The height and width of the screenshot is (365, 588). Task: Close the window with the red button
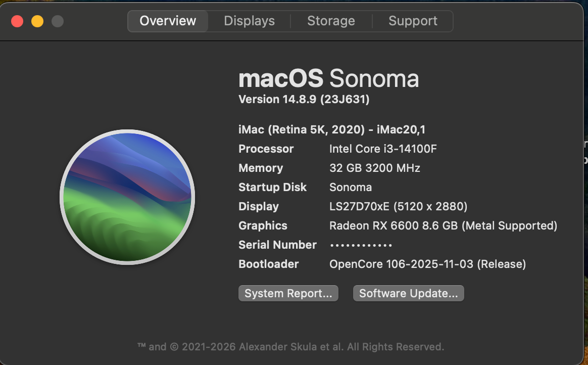[x=17, y=21]
